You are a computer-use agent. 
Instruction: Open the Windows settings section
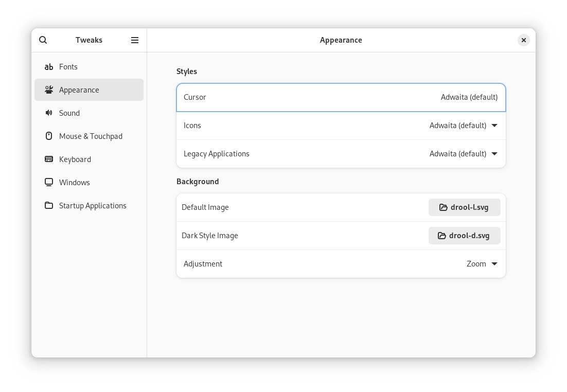coord(89,183)
